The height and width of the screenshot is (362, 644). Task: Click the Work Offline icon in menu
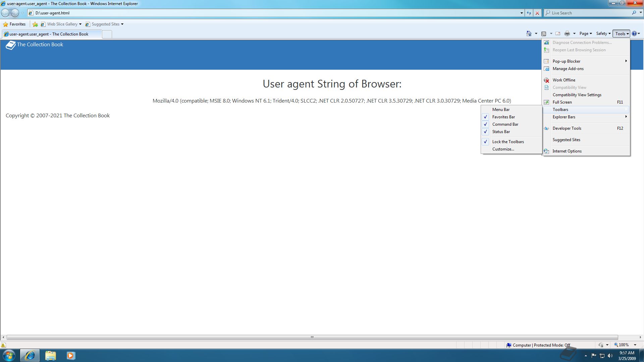[546, 80]
